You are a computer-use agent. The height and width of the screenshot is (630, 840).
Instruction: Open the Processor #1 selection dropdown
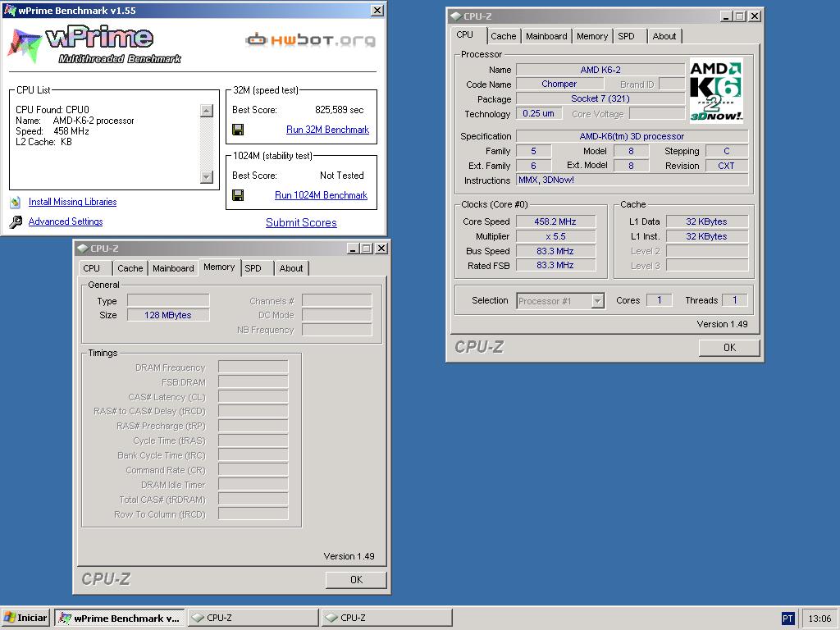coord(598,301)
